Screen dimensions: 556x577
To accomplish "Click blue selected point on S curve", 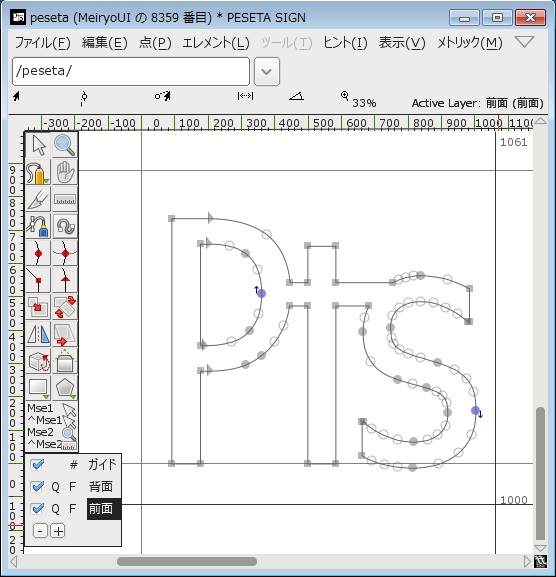I will [475, 411].
